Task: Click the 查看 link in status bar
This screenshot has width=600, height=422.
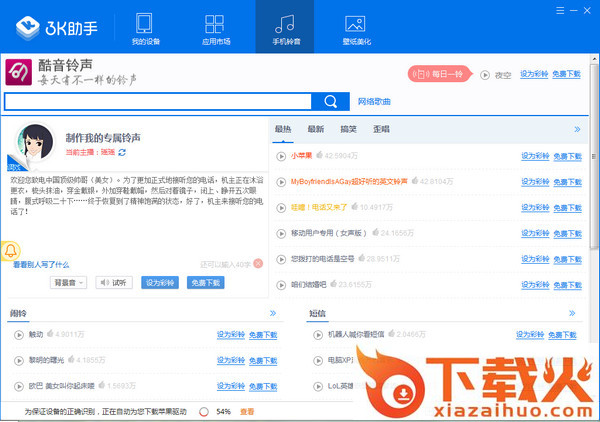Action: point(247,412)
